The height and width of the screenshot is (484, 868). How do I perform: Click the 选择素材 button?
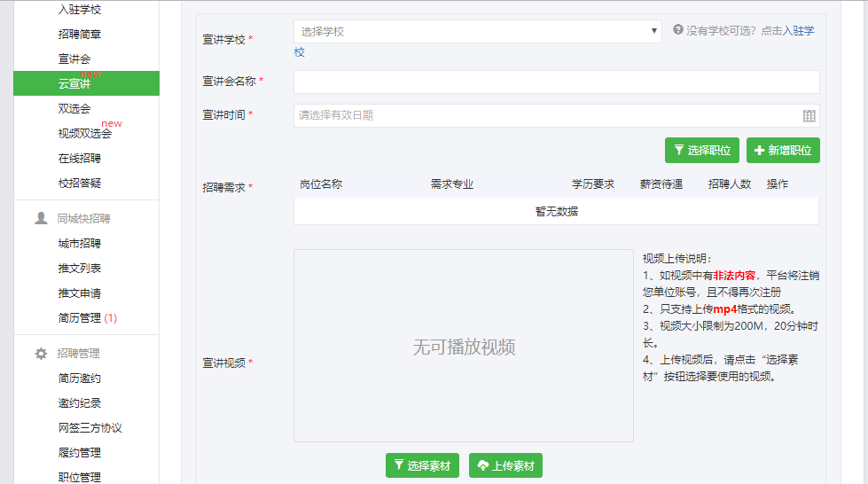pyautogui.click(x=422, y=465)
